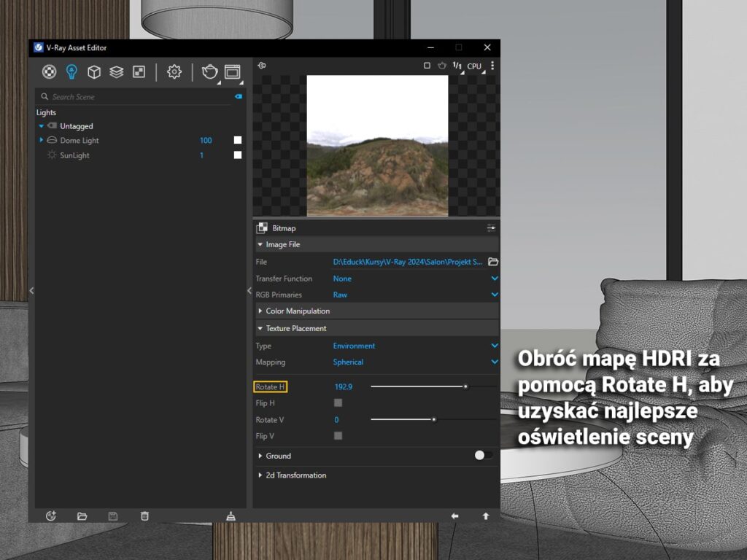Show the Frame Buffer window icon
This screenshot has height=560, width=747.
coord(232,71)
